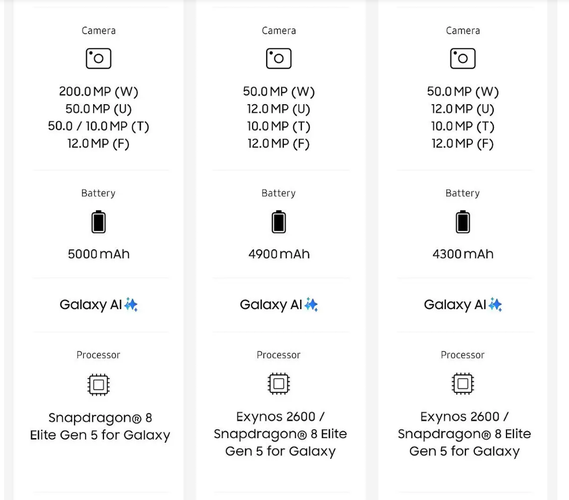Click the Processor label in the third column
Screen dimensions: 569x500
click(x=462, y=355)
